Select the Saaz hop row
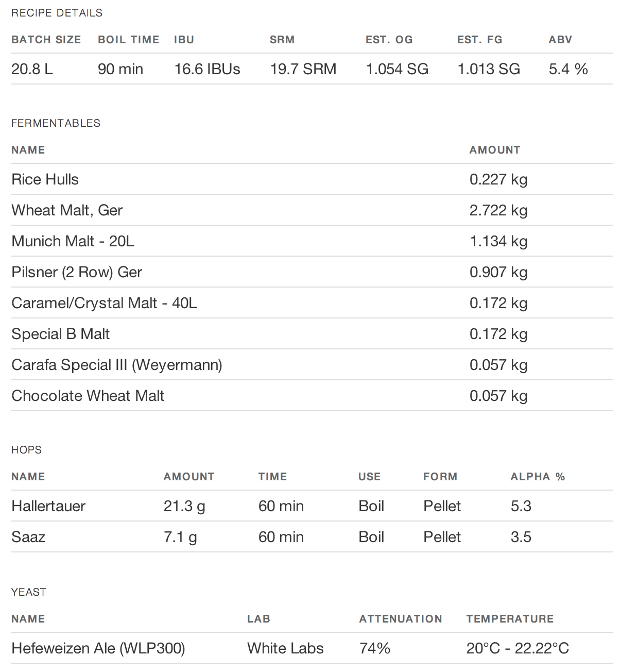The image size is (621, 672). (x=28, y=537)
